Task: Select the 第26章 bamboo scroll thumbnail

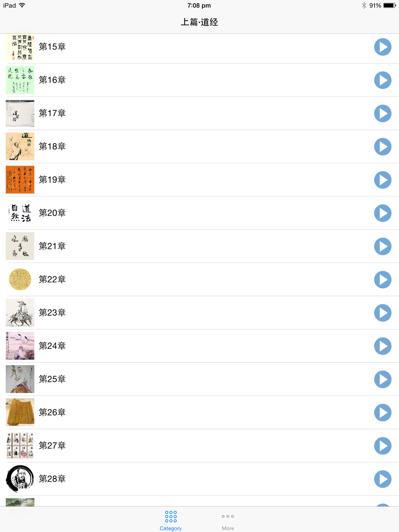Action: pyautogui.click(x=20, y=412)
